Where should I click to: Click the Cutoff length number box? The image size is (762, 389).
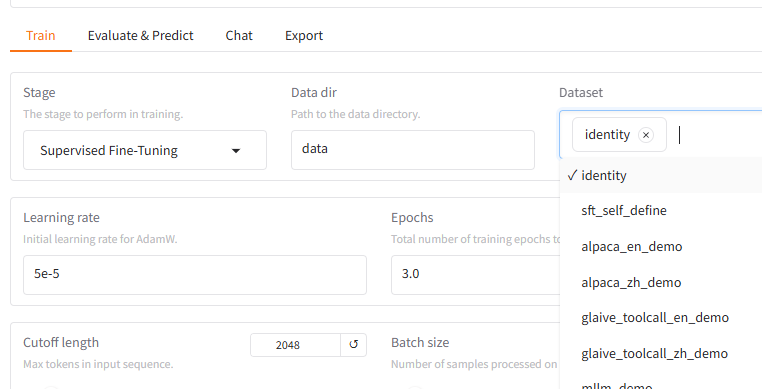[295, 345]
